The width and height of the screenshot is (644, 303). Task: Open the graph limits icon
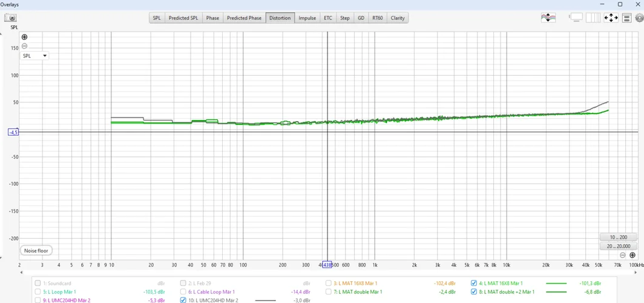tap(627, 18)
